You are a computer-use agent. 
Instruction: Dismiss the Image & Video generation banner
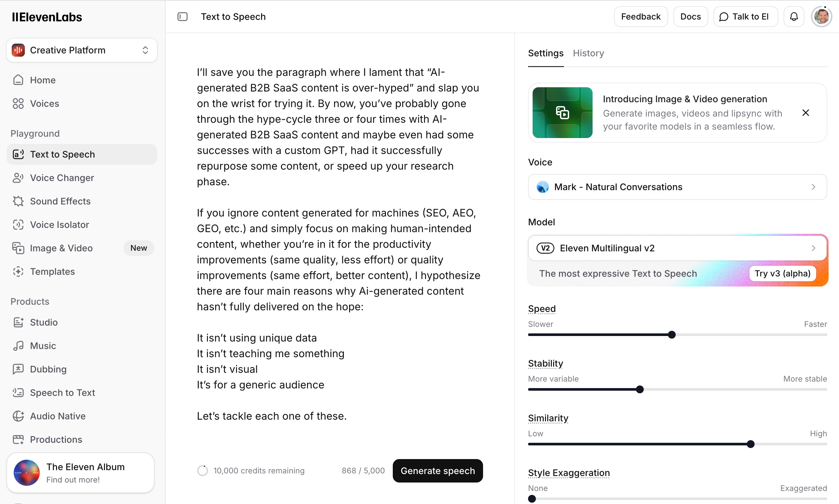805,113
